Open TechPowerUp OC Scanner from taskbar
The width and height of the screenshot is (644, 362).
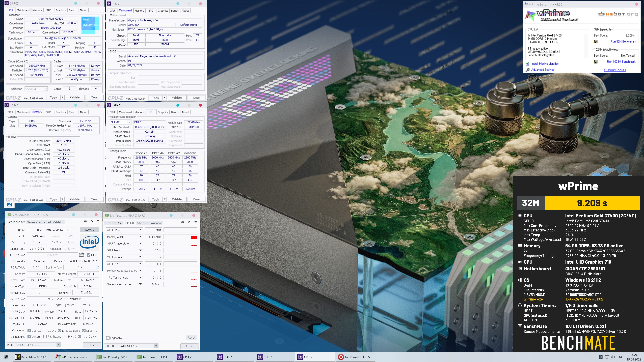pos(355,357)
